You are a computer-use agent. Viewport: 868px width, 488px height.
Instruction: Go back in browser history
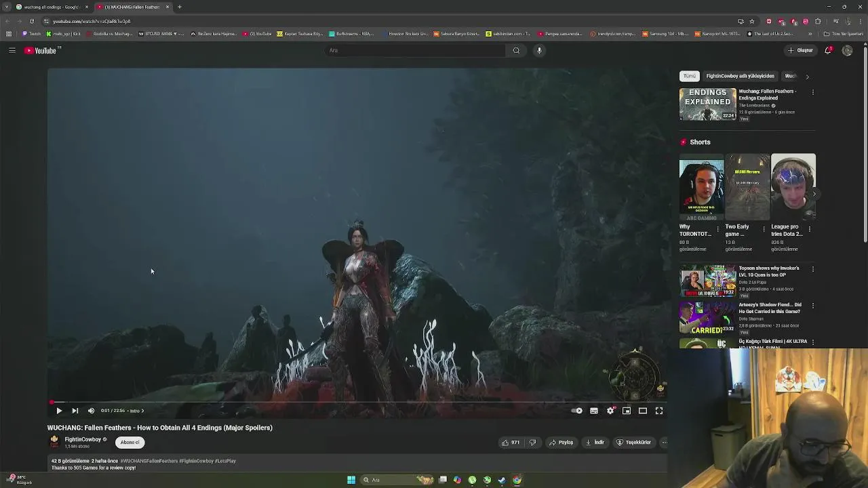[x=7, y=21]
